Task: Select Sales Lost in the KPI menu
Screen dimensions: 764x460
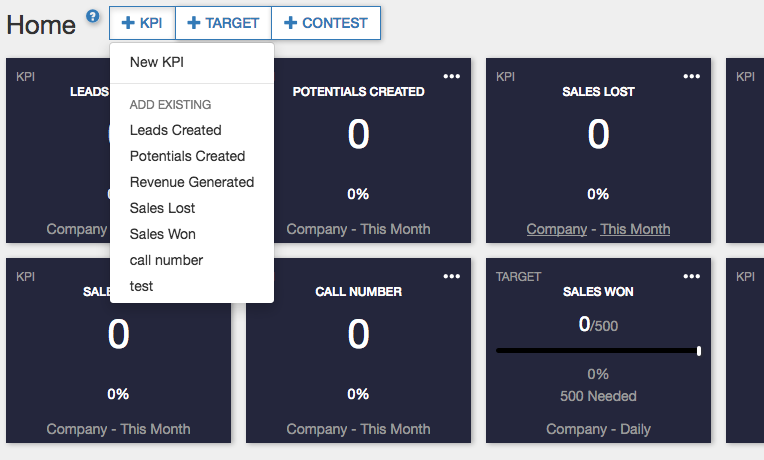Action: [x=162, y=208]
